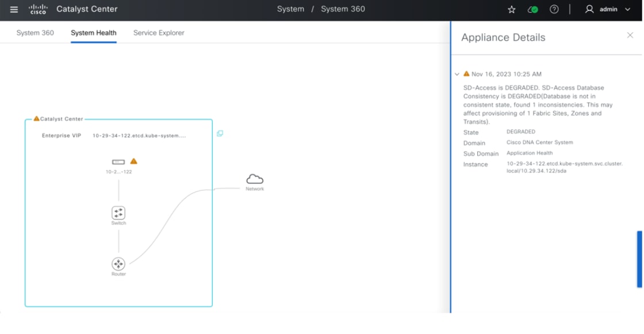The width and height of the screenshot is (644, 334).
Task: Click the Nov 16, 2023 10:25 AM timestamp
Action: pyautogui.click(x=507, y=74)
